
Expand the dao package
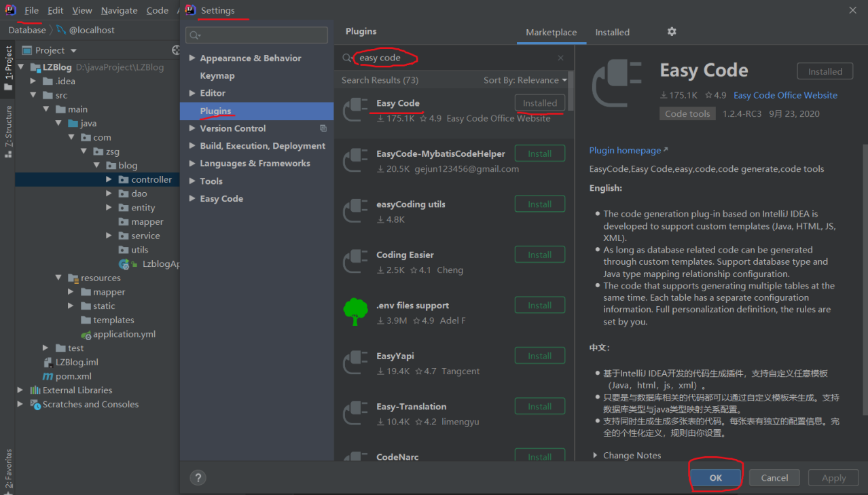(109, 194)
